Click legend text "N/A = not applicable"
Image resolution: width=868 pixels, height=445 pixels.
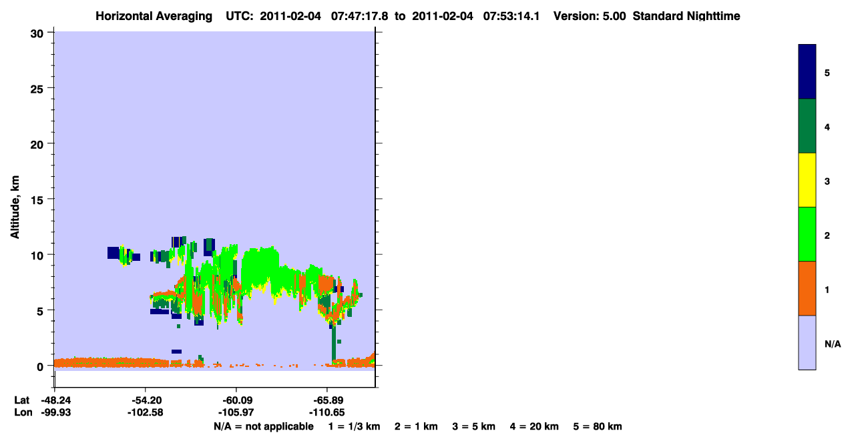pos(264,426)
